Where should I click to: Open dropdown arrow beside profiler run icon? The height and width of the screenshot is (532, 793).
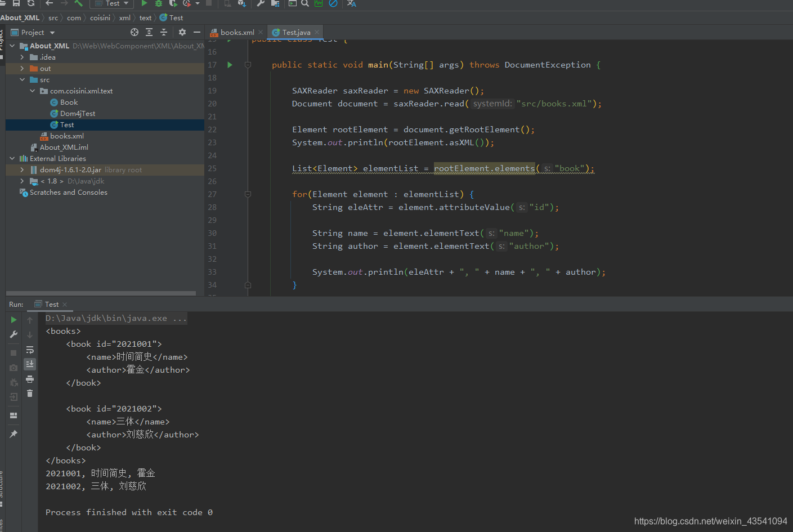coord(198,3)
